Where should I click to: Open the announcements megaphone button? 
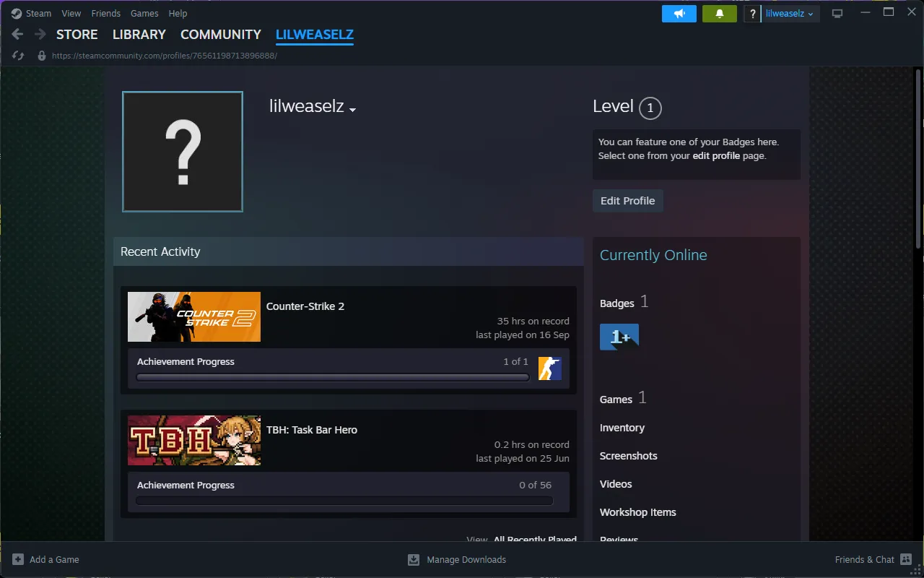(679, 14)
